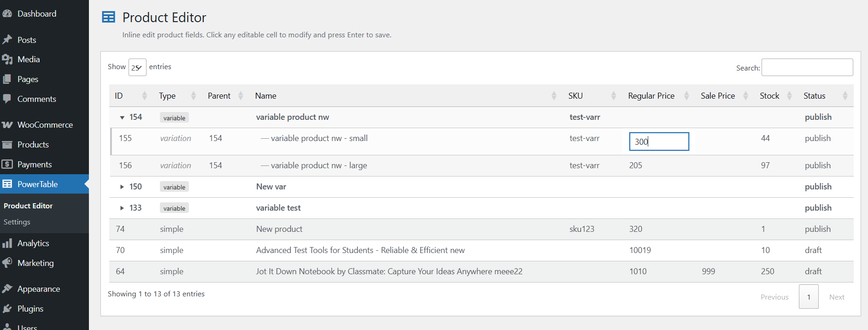Click SKU sku123 cell

582,229
